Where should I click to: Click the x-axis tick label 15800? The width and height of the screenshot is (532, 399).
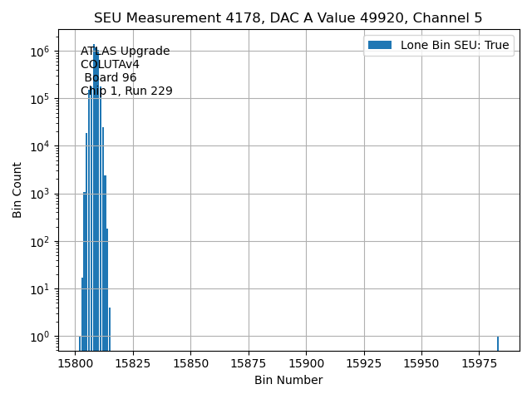[75, 363]
